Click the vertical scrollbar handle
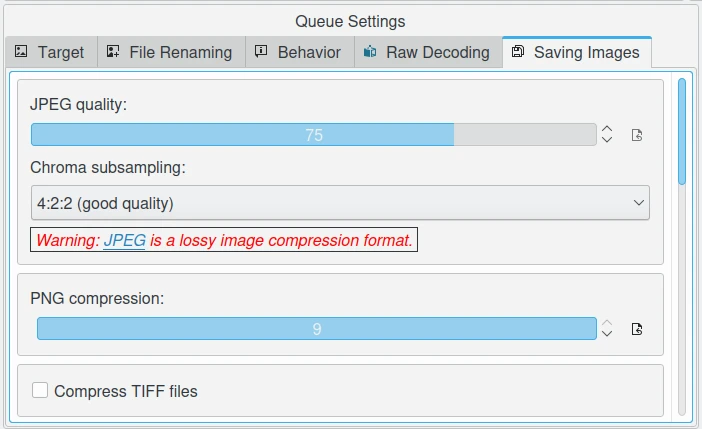Screen dimensions: 702x429 pyautogui.click(x=682, y=130)
